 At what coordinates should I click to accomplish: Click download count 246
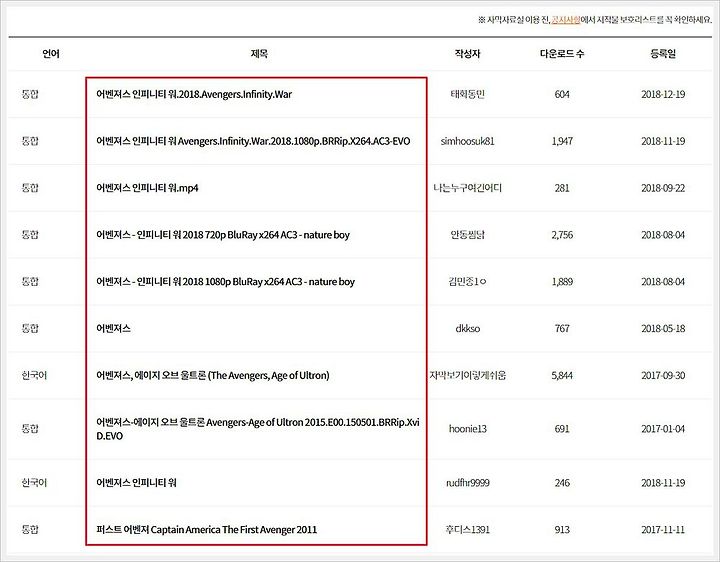562,483
